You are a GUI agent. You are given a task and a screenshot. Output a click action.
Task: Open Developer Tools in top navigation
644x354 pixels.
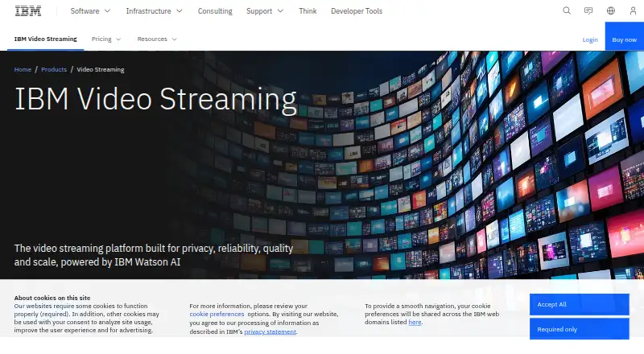click(357, 11)
